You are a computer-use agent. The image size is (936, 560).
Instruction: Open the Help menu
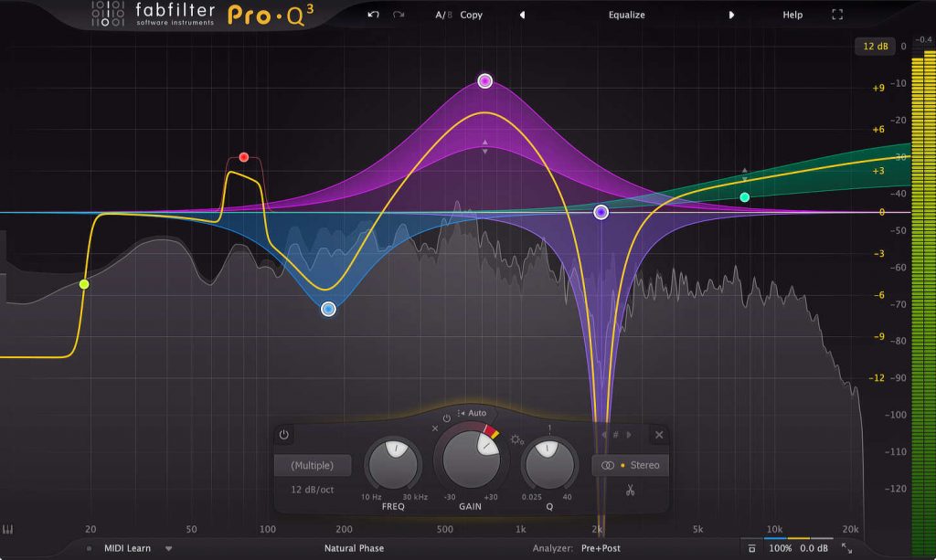pos(792,15)
